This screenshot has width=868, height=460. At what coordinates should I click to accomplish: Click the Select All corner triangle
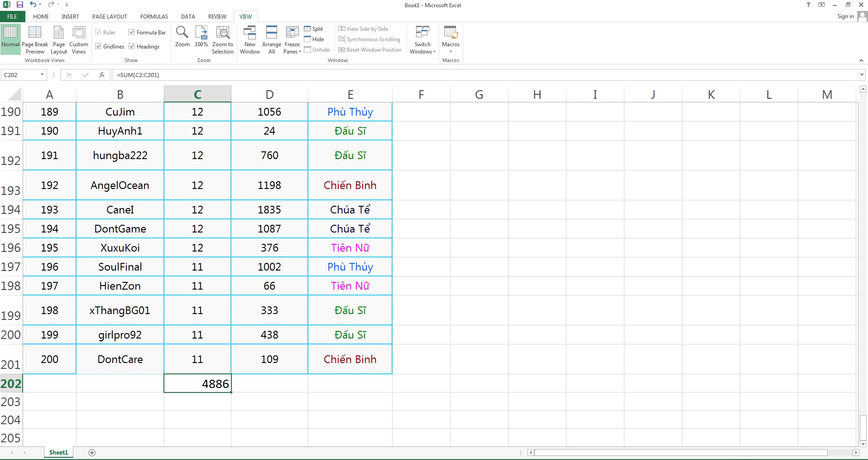pos(14,94)
